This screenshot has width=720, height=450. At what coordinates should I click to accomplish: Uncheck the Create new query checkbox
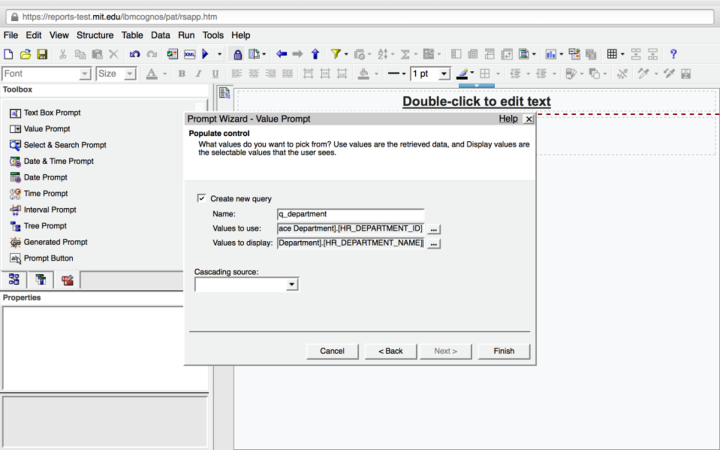pyautogui.click(x=202, y=199)
